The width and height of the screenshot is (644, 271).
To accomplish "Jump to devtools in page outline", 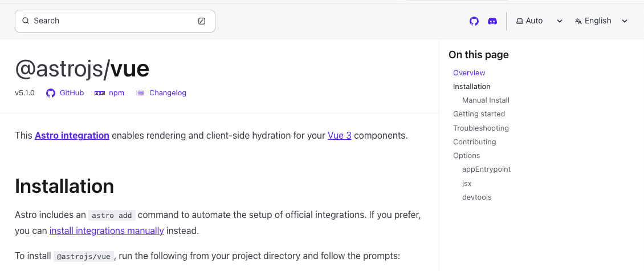I will tap(477, 197).
